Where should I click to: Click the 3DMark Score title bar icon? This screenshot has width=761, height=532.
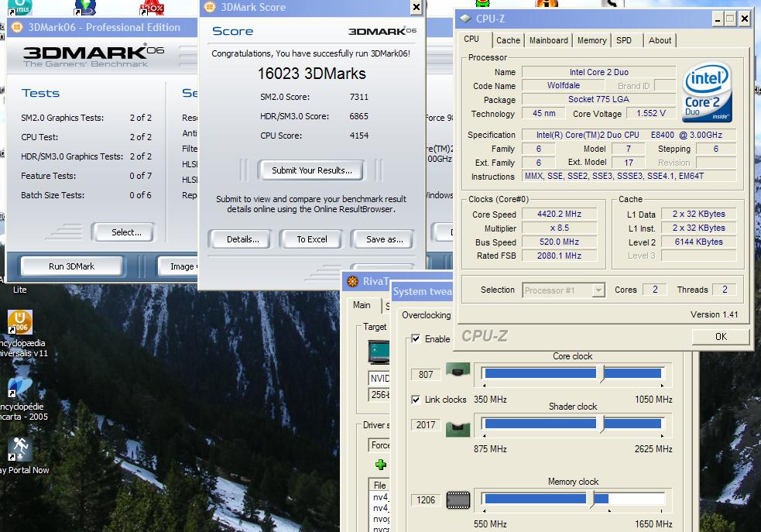[210, 7]
